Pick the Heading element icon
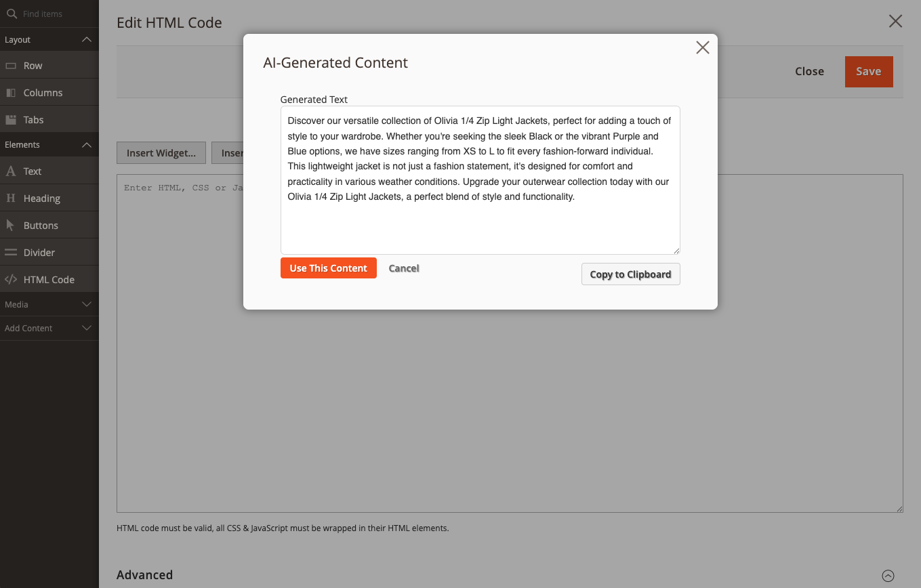Screen dimensions: 921x588 pos(11,198)
